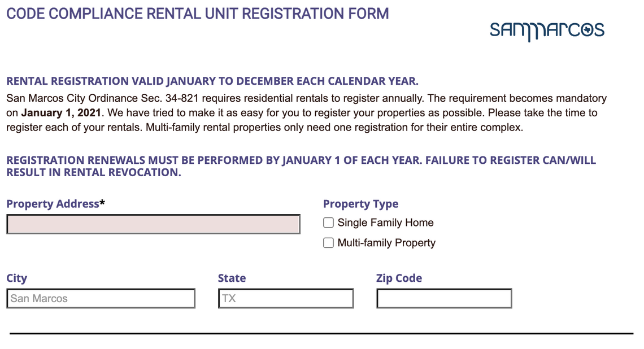Viewport: 644px width, 349px height.
Task: Click the Zip Code field label
Action: (x=399, y=278)
